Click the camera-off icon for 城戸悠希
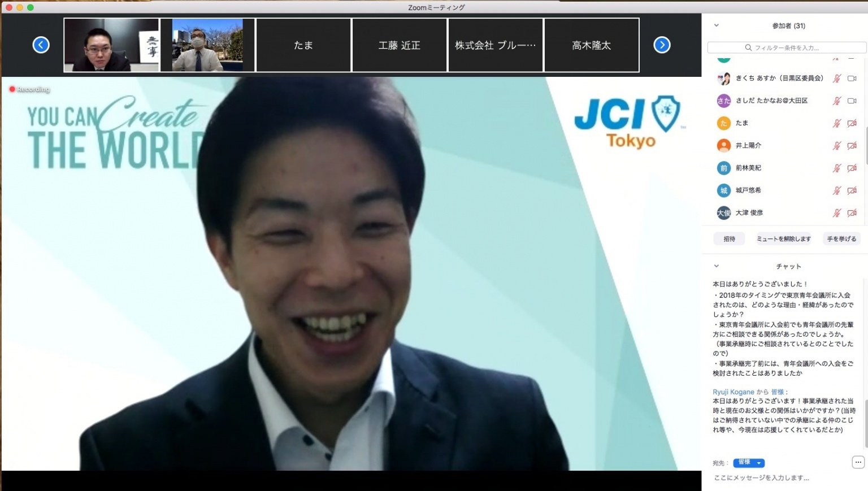The image size is (868, 491). tap(852, 190)
